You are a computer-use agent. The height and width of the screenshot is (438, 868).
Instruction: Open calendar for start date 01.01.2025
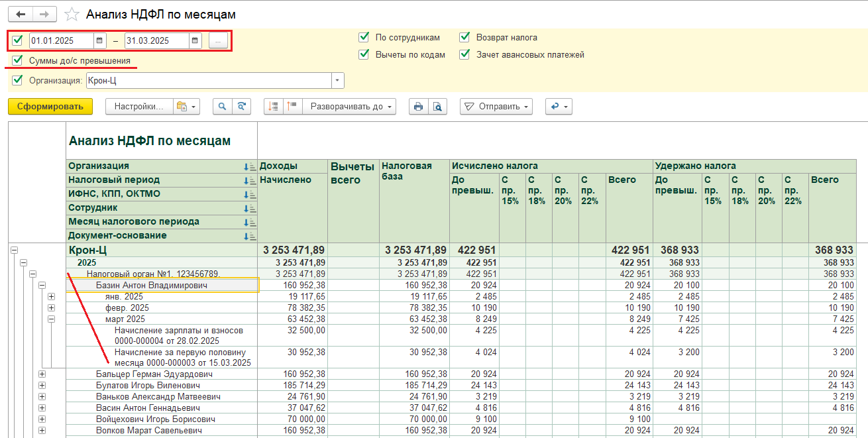pyautogui.click(x=99, y=40)
